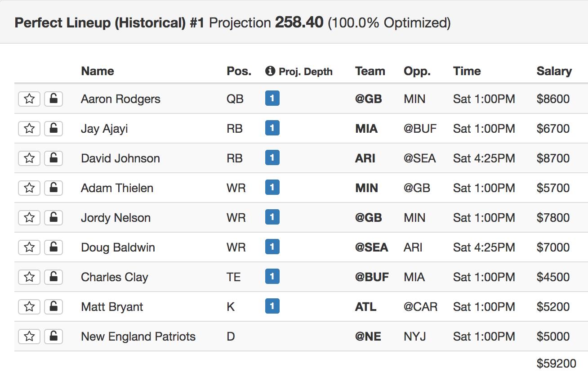This screenshot has width=588, height=382.
Task: Toggle lock for Aaron Rodgers
Action: point(53,99)
